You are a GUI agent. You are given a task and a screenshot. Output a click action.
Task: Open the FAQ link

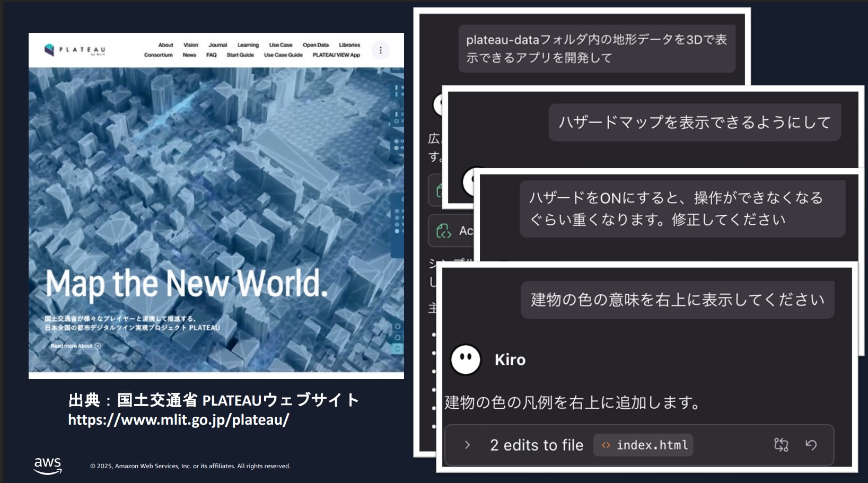pos(212,55)
